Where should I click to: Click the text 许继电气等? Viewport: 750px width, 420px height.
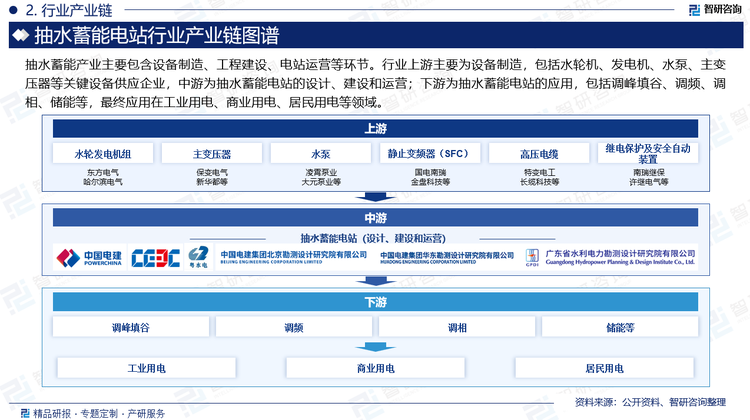pos(649,182)
